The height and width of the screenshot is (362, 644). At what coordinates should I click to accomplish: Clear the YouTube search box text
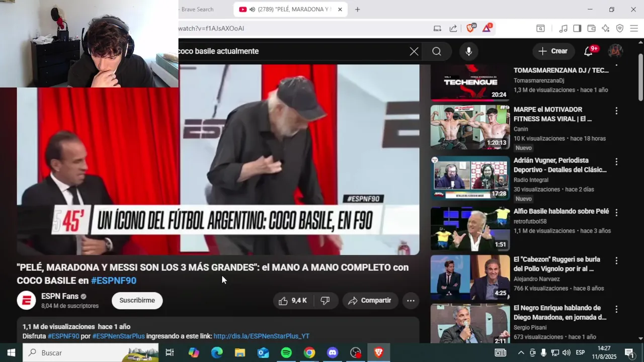point(414,51)
